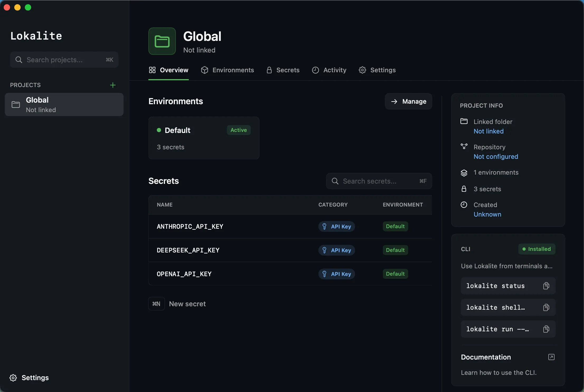Click the Unknown created link
The image size is (584, 392).
click(487, 214)
